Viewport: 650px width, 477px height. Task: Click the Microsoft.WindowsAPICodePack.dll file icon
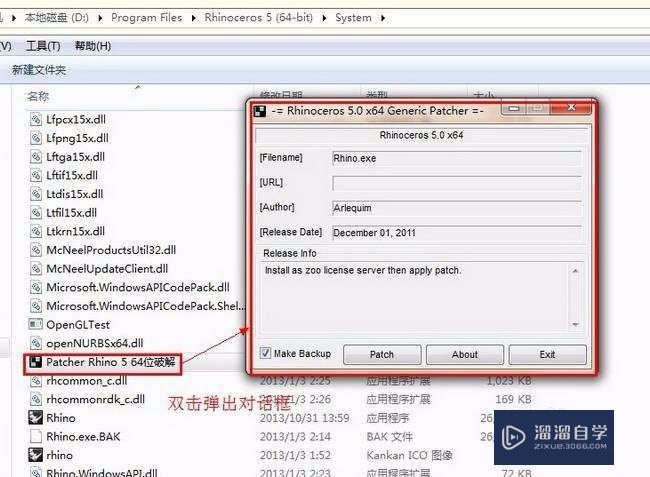click(x=36, y=287)
